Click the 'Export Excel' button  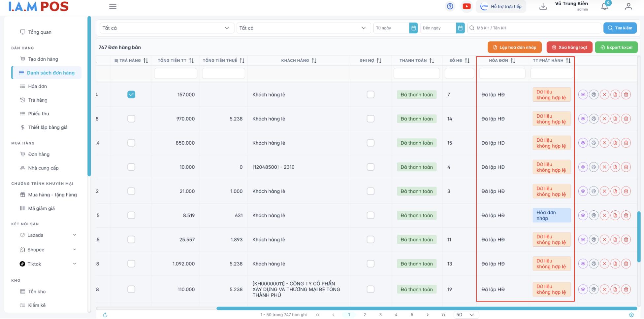click(616, 47)
